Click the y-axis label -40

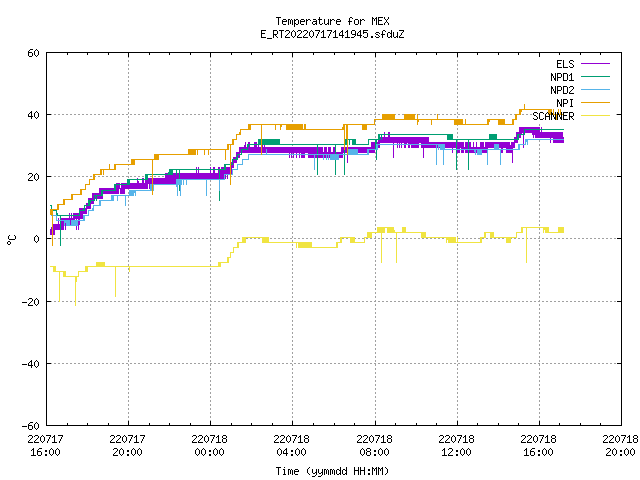point(31,364)
